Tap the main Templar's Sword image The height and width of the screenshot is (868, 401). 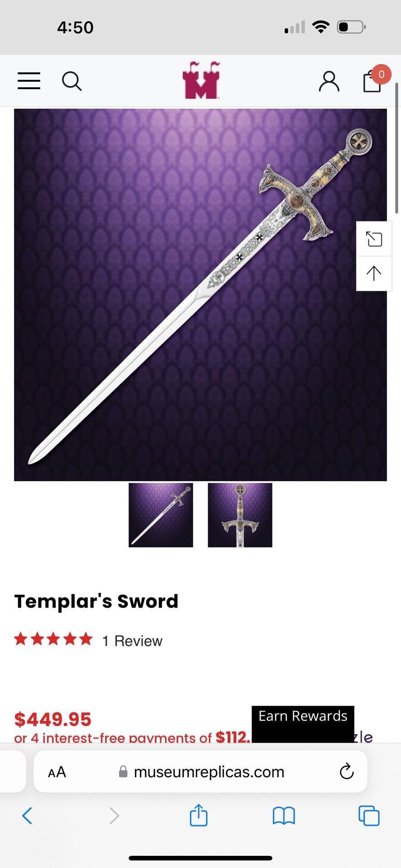200,295
